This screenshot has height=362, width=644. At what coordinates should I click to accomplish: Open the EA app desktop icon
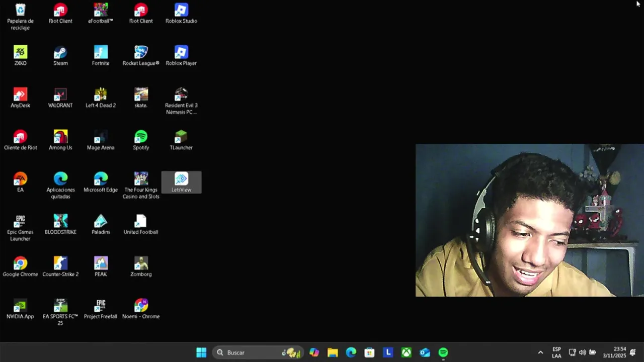click(20, 183)
